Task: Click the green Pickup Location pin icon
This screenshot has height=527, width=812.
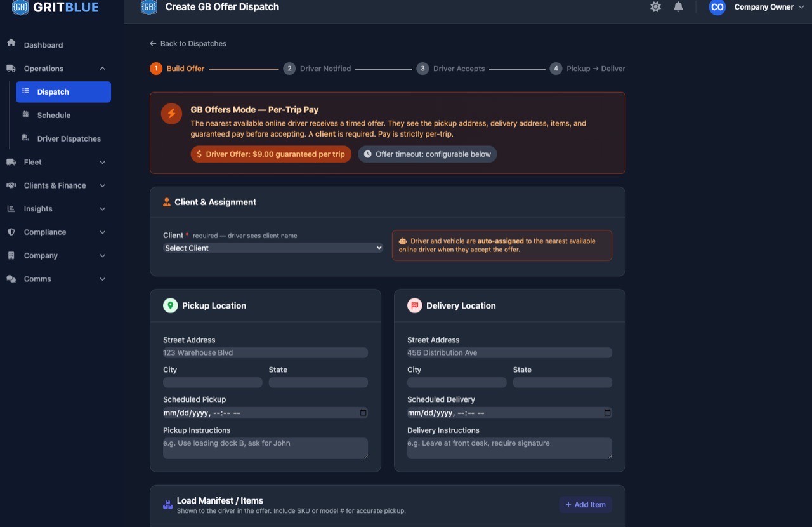Action: click(170, 305)
